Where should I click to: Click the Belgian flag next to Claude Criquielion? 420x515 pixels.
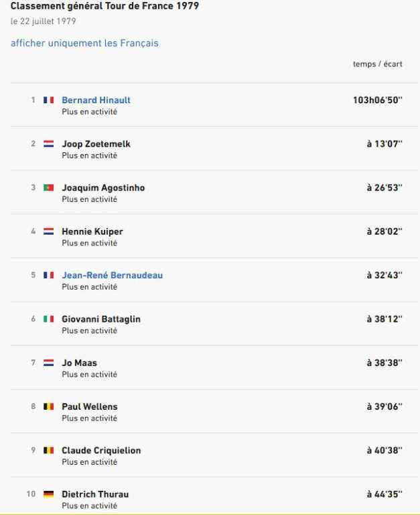(x=48, y=451)
